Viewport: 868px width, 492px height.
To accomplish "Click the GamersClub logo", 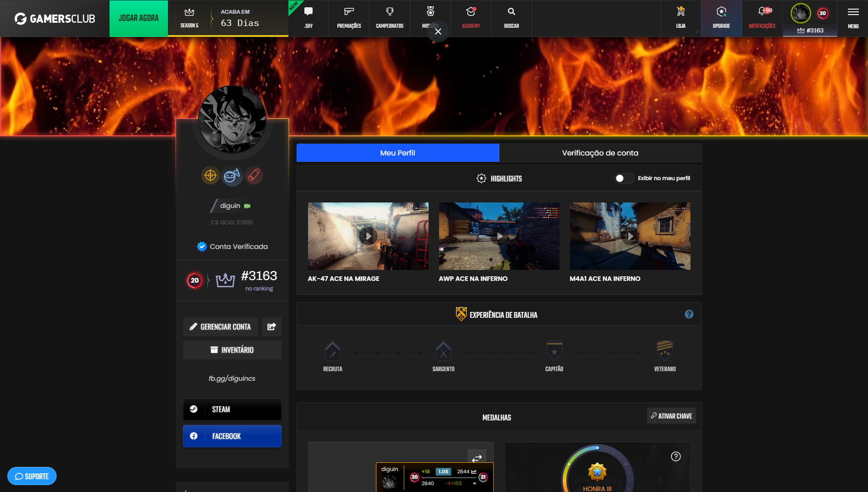I will pyautogui.click(x=55, y=18).
